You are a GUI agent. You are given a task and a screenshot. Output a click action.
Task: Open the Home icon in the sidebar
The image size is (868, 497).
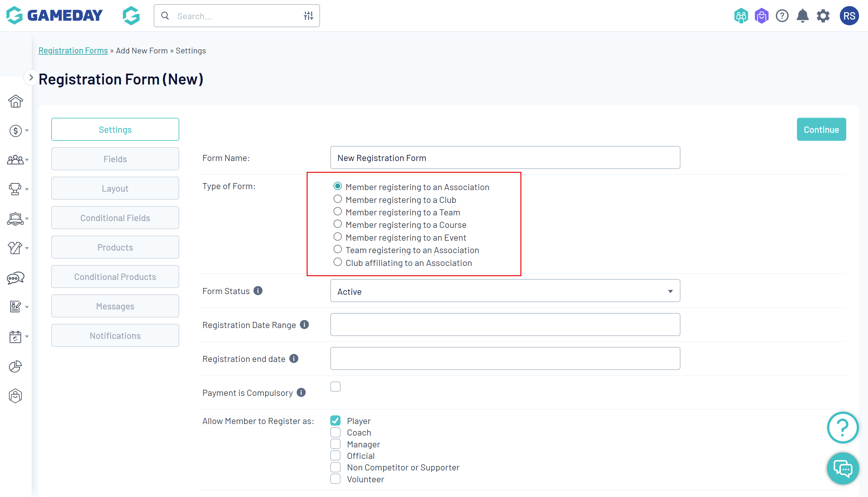click(15, 101)
